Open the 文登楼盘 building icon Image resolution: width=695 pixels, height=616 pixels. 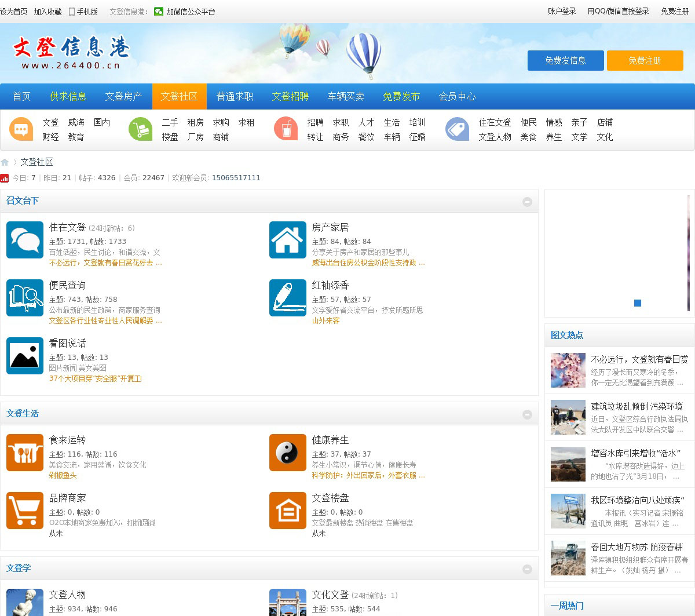(287, 511)
